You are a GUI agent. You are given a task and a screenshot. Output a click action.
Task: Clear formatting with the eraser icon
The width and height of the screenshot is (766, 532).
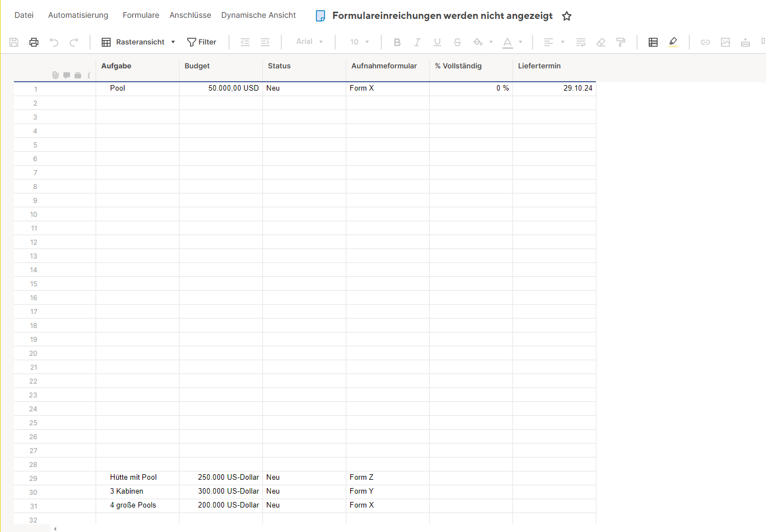(x=601, y=42)
